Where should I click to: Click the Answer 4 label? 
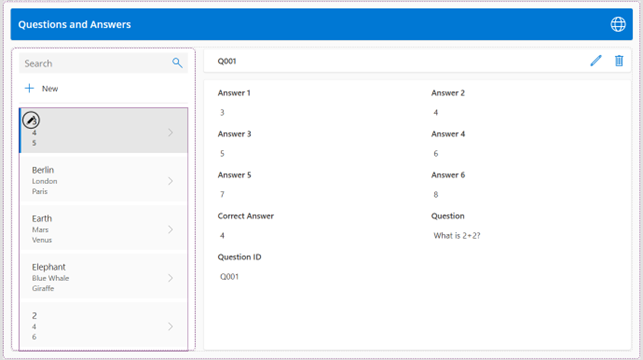(448, 134)
